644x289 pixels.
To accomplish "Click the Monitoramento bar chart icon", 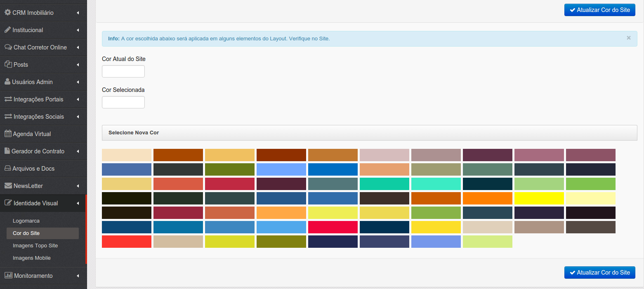I will pyautogui.click(x=8, y=275).
